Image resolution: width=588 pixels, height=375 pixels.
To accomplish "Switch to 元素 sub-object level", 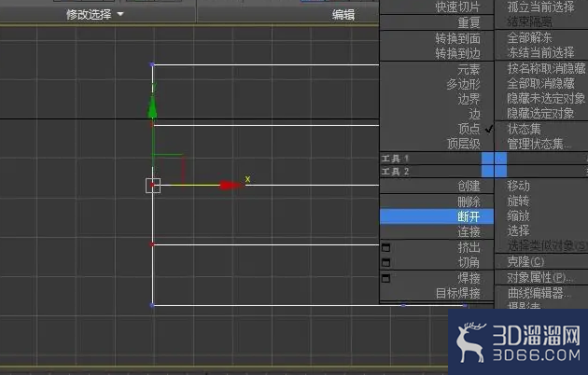I will [x=469, y=69].
